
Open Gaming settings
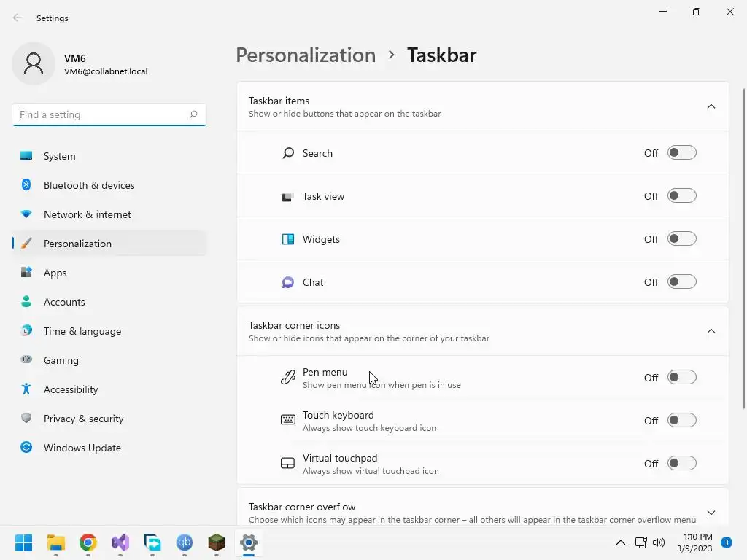(x=109, y=360)
